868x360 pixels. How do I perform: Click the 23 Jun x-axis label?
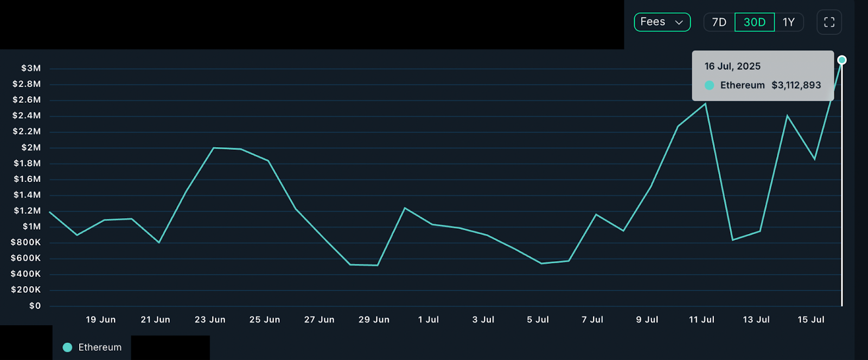tap(210, 320)
